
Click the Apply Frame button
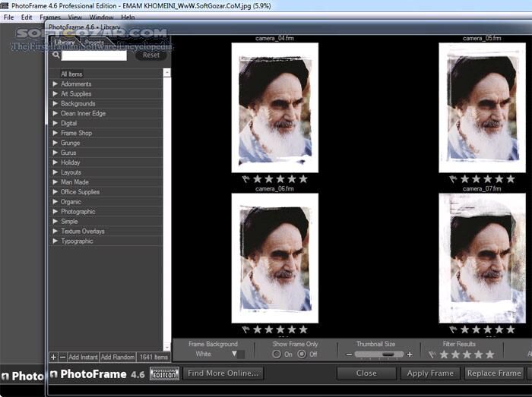(430, 373)
